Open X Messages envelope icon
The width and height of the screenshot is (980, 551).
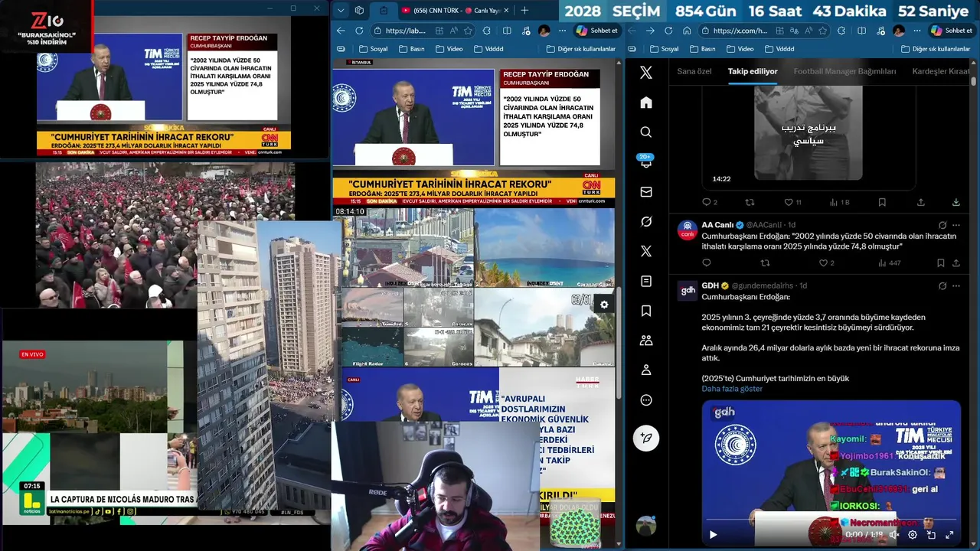[x=646, y=192]
